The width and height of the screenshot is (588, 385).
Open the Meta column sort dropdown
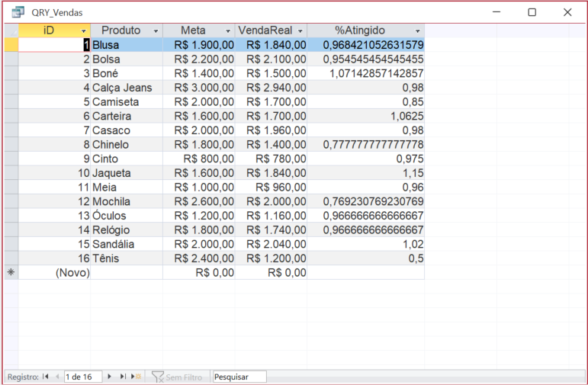[228, 30]
